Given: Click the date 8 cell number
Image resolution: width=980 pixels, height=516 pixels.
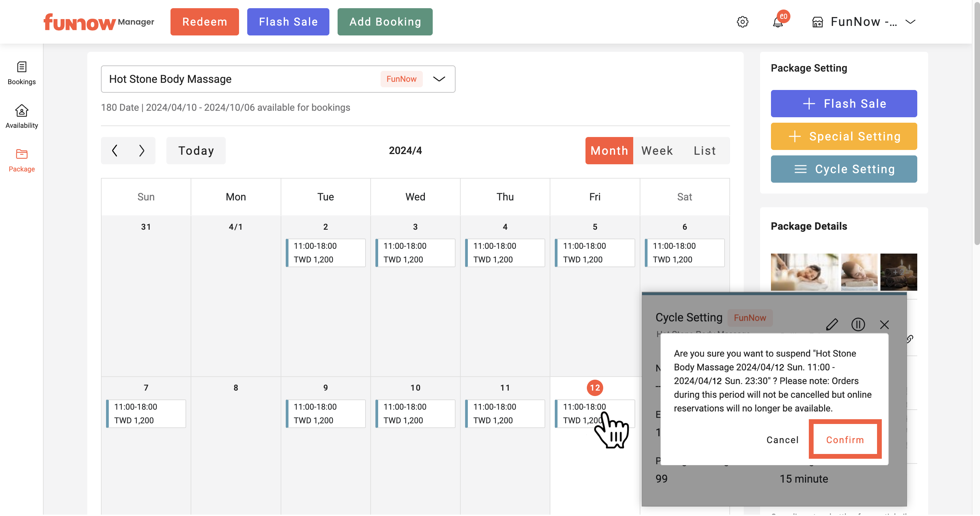Looking at the screenshot, I should click(236, 388).
